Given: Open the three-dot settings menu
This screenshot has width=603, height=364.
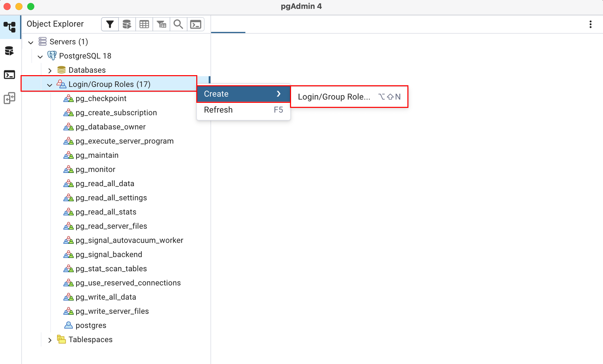Looking at the screenshot, I should point(591,24).
